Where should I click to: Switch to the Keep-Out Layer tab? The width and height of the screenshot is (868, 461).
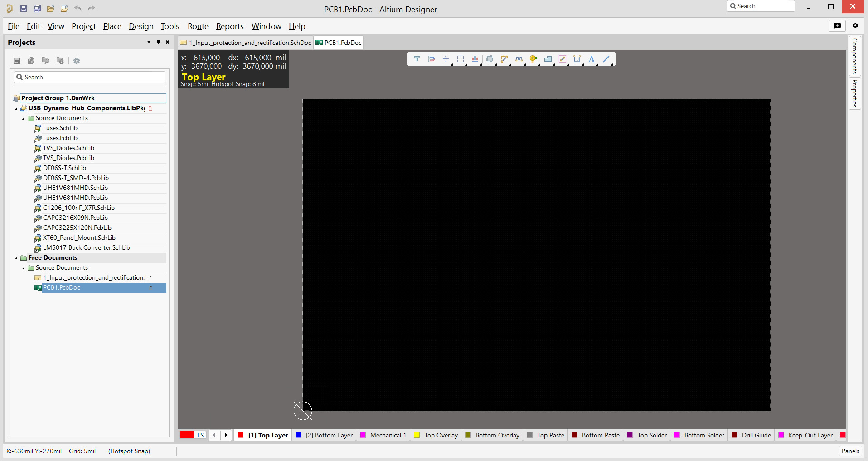(x=806, y=435)
